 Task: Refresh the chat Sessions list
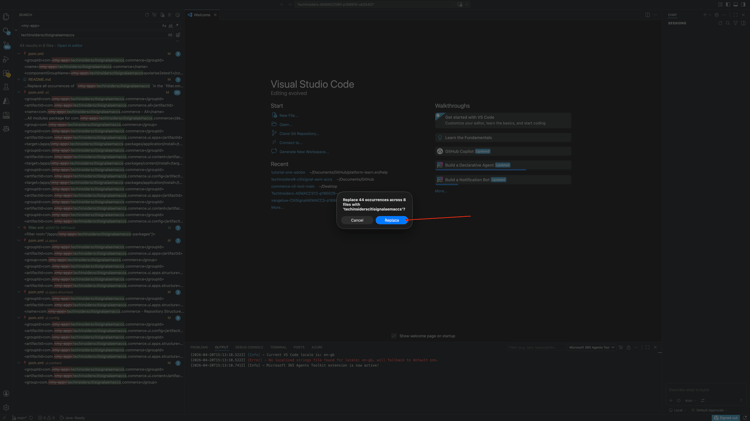[720, 23]
